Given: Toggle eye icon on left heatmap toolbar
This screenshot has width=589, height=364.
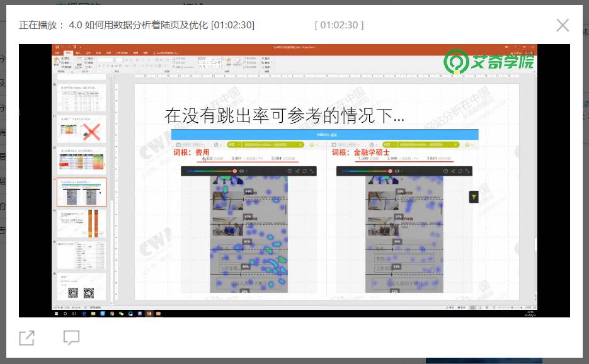Looking at the screenshot, I should [241, 171].
